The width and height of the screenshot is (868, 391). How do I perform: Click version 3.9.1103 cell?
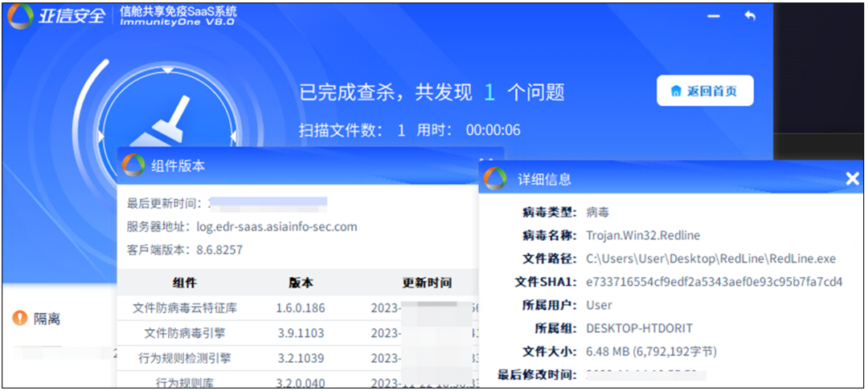coord(301,333)
